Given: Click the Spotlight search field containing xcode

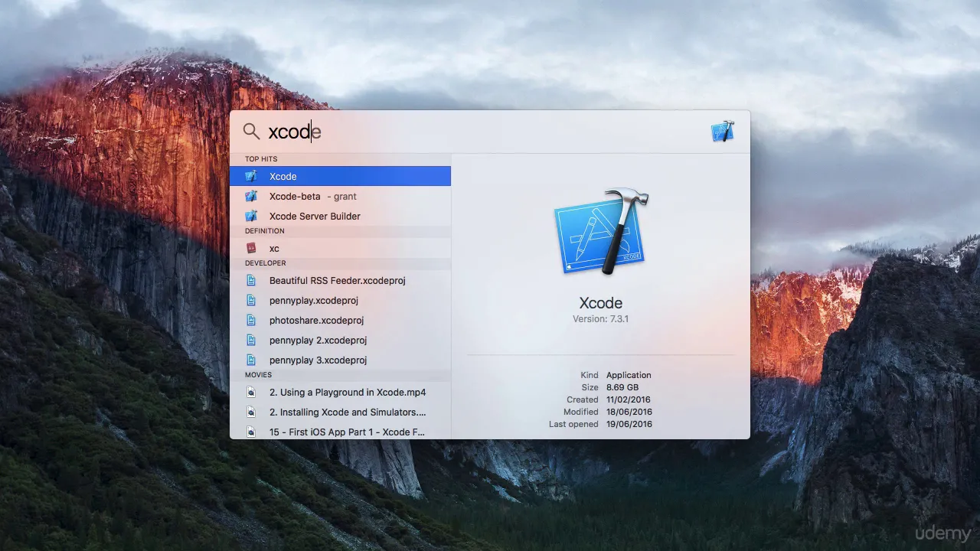Looking at the screenshot, I should pos(482,132).
